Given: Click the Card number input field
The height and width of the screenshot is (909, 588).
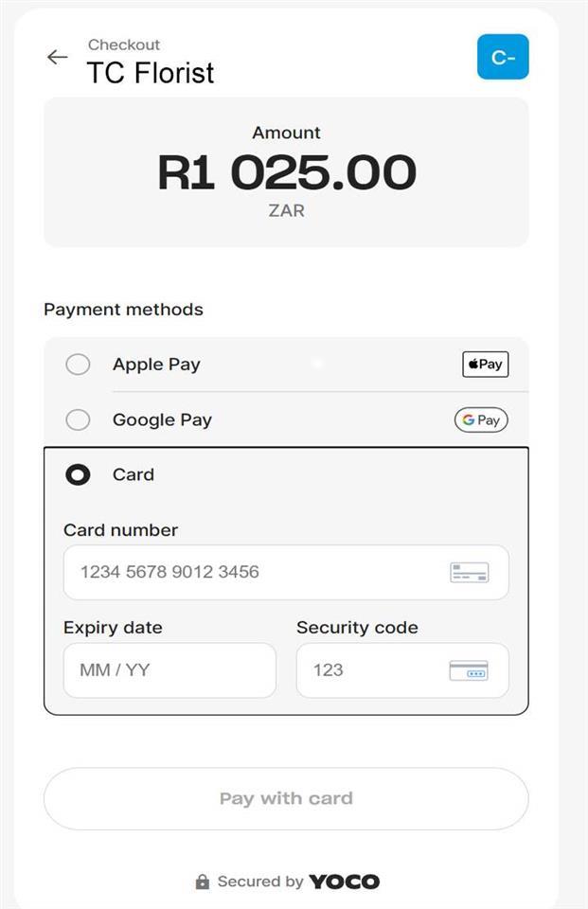Looking at the screenshot, I should [237, 572].
